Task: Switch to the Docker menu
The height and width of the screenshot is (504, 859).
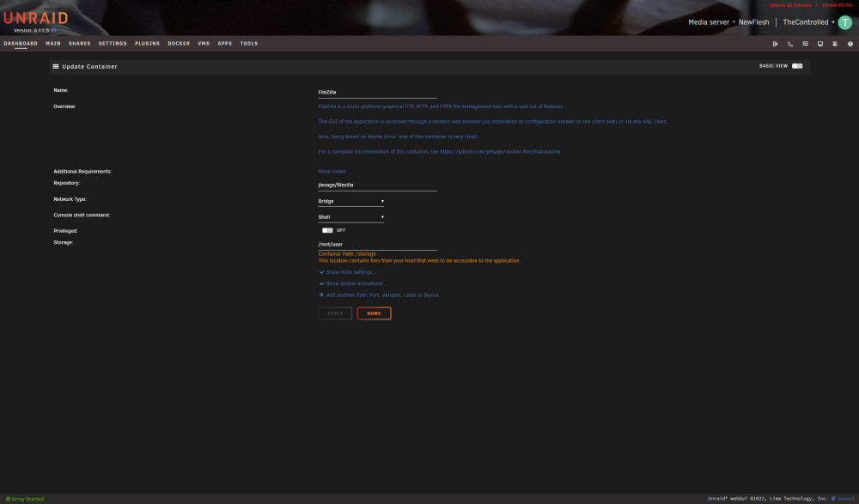Action: coord(179,44)
